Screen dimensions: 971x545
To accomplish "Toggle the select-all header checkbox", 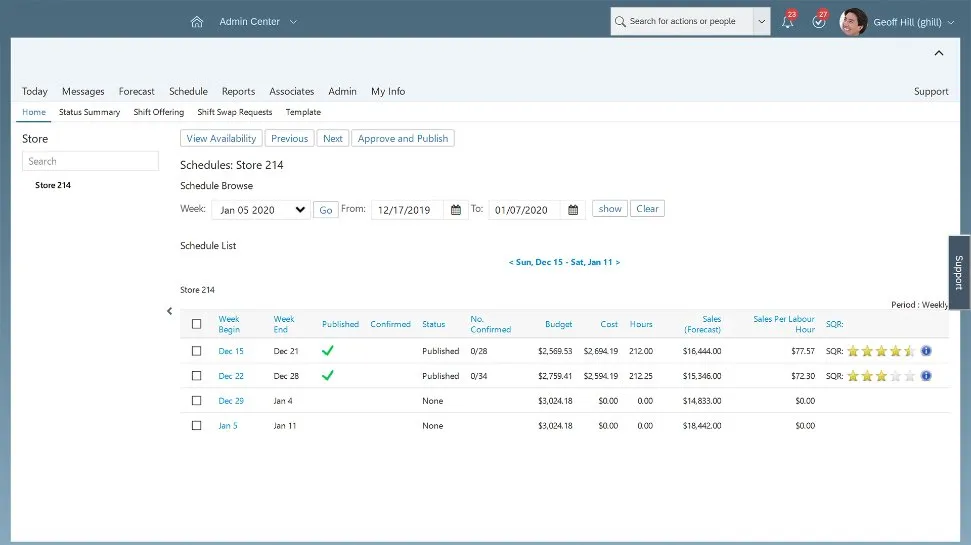I will click(x=196, y=324).
